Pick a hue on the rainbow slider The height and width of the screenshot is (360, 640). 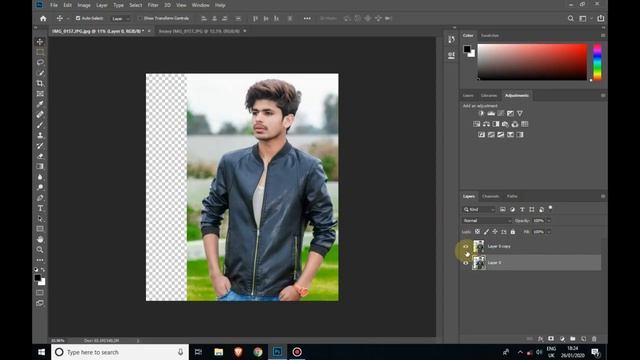(597, 62)
